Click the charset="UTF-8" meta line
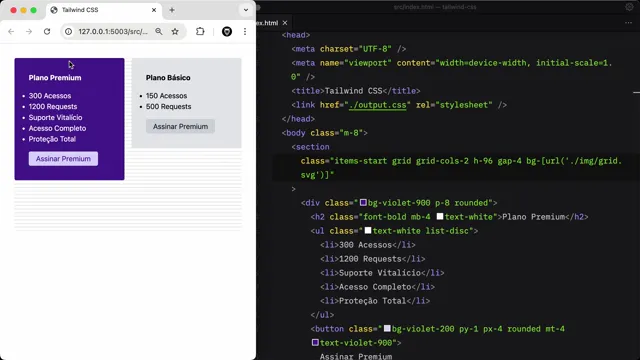640x360 pixels. point(349,49)
